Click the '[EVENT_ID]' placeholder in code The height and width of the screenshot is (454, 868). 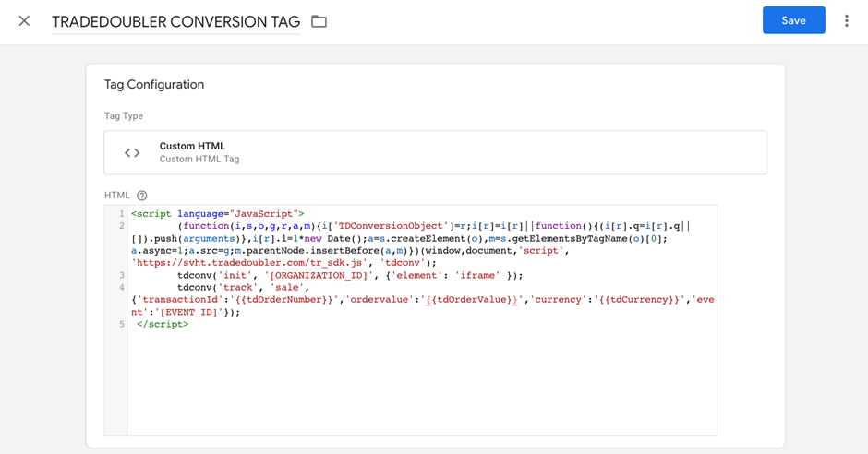[191, 313]
